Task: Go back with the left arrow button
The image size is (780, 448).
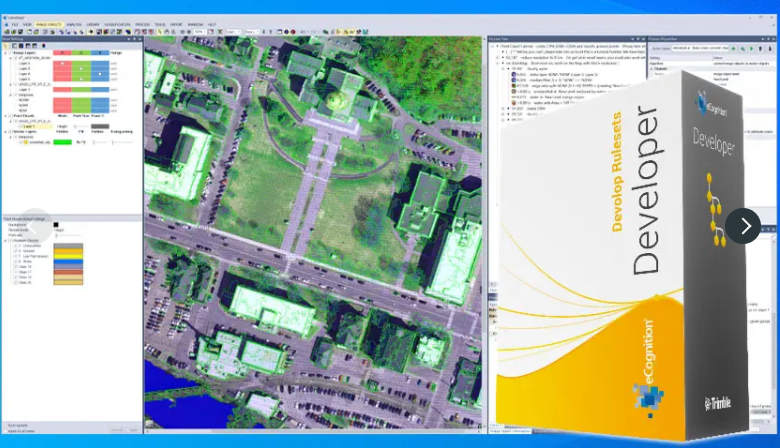Action: (35, 226)
